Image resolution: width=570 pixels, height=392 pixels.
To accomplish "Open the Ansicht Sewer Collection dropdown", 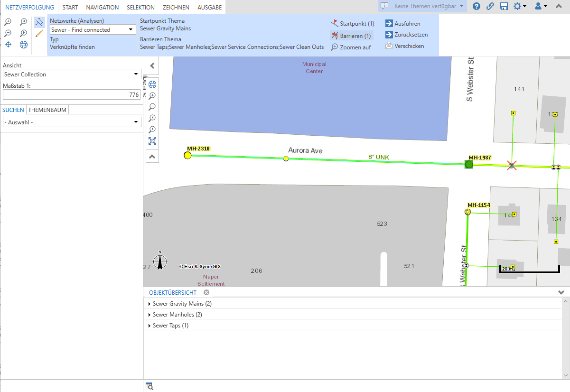I will [72, 75].
